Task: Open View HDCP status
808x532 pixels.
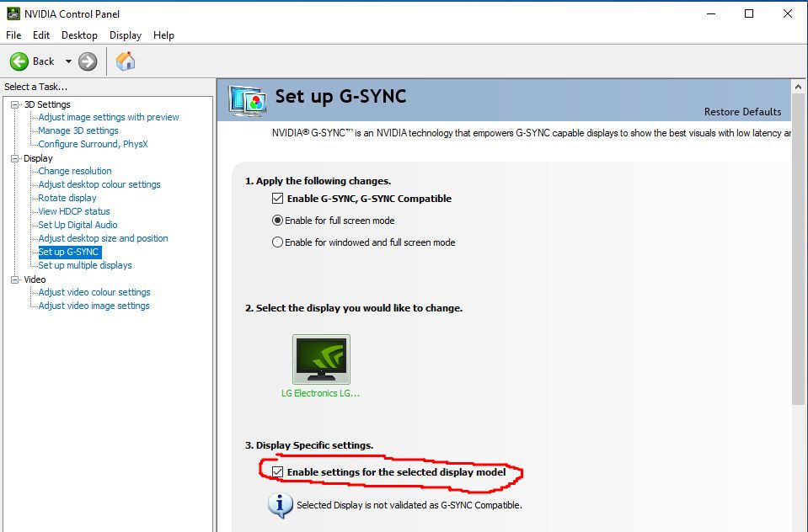Action: (x=73, y=211)
